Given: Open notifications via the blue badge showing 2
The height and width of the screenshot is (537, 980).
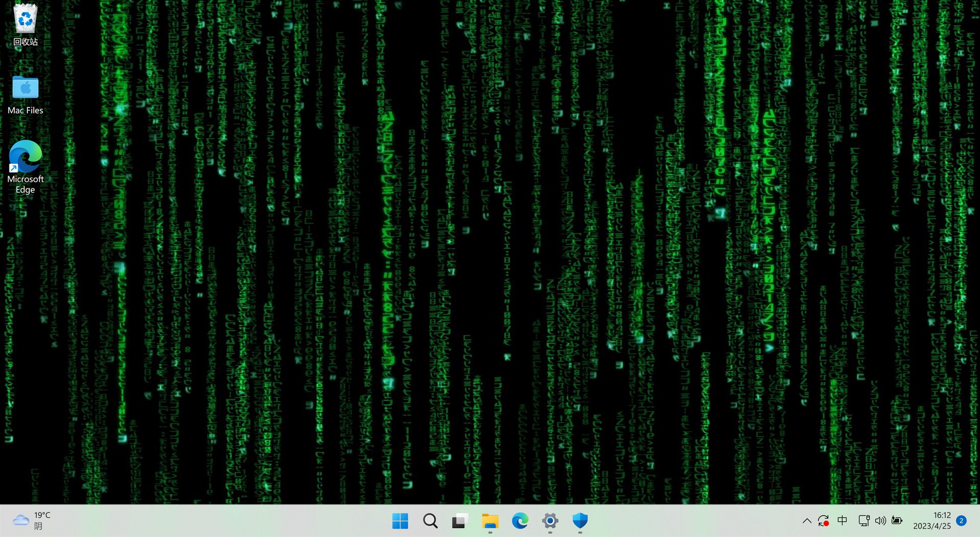Looking at the screenshot, I should click(x=961, y=521).
